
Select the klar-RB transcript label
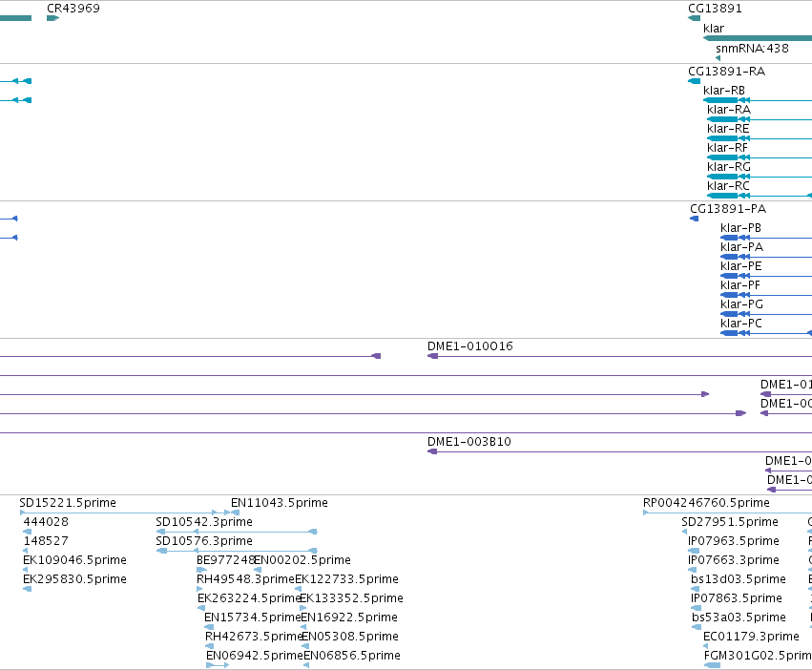[x=724, y=90]
